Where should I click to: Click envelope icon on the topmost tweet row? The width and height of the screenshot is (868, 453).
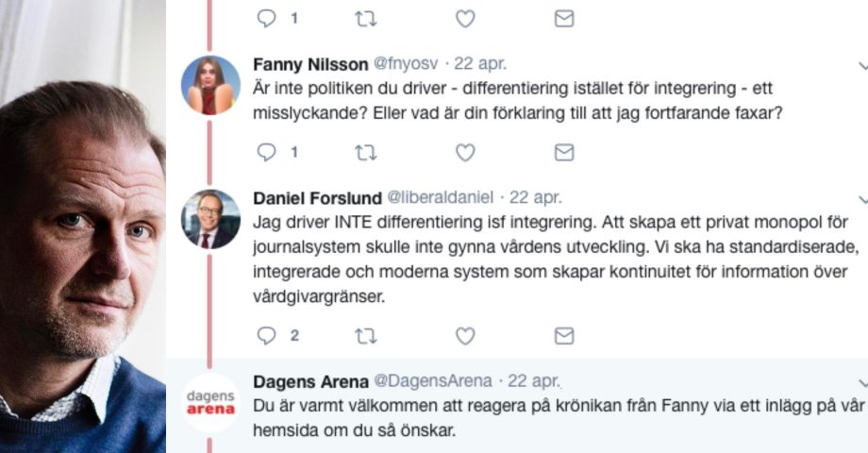563,18
